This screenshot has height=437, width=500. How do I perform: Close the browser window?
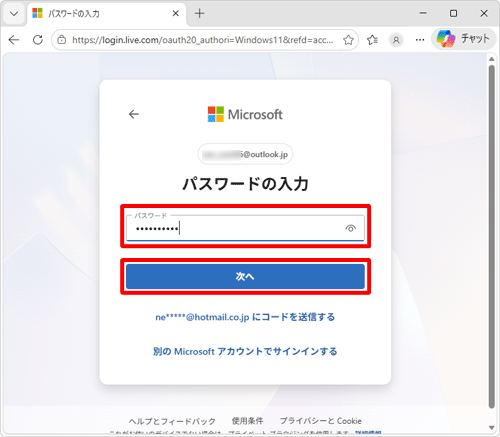pos(484,13)
